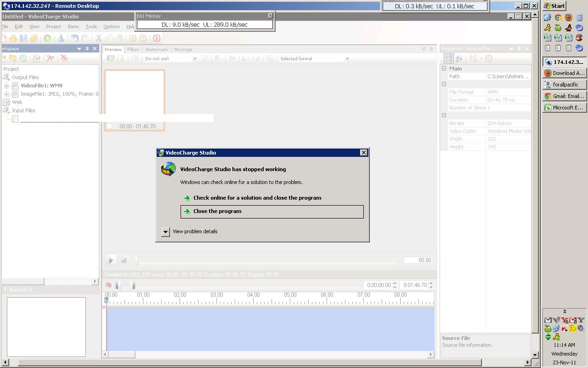Image resolution: width=588 pixels, height=368 pixels.
Task: Expand the VideoFile1: WMV tree node
Action: 7,86
